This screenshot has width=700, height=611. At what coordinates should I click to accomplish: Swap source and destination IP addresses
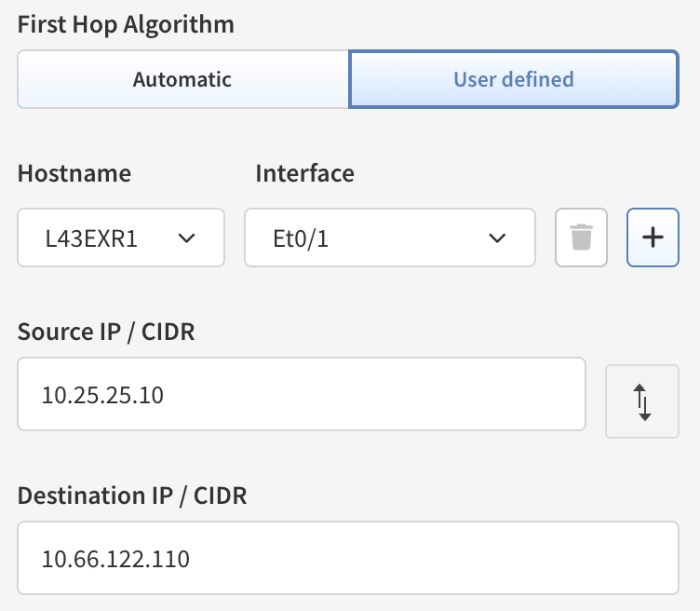[x=642, y=401]
